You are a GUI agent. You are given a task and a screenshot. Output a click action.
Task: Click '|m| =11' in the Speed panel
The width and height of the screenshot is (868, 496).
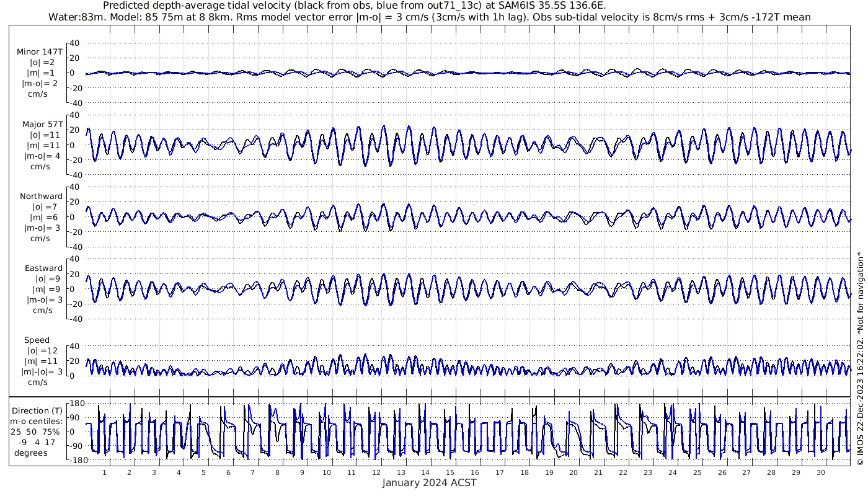click(x=42, y=361)
